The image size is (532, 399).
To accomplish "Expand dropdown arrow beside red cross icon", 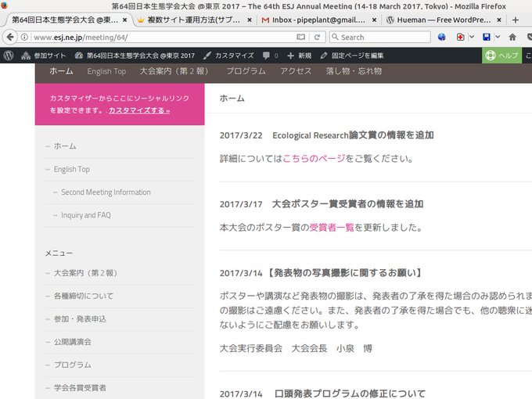I will (x=472, y=37).
